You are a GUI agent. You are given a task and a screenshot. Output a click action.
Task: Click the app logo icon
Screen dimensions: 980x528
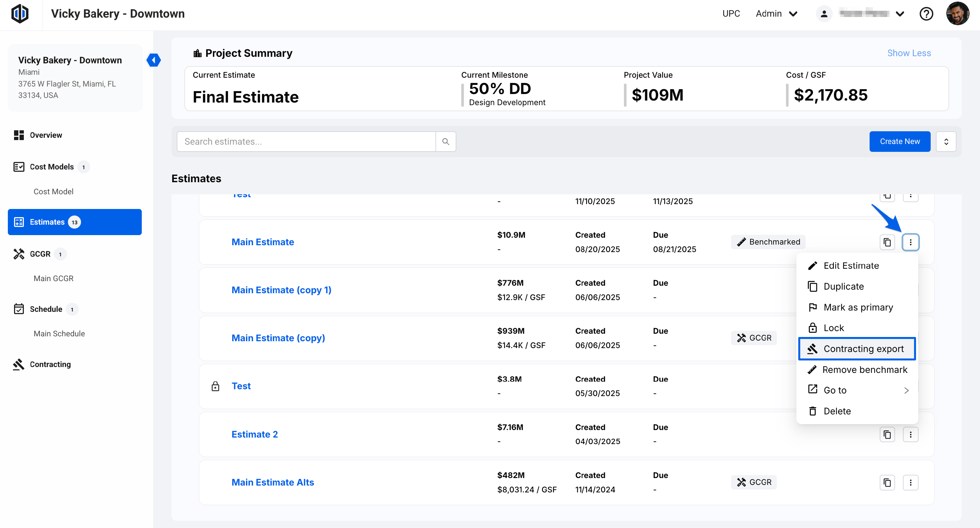tap(20, 14)
